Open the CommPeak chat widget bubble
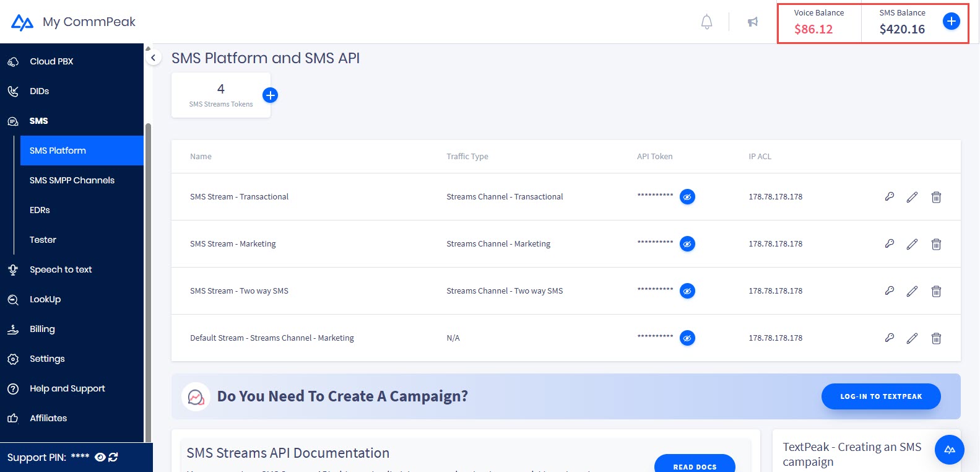 950,450
